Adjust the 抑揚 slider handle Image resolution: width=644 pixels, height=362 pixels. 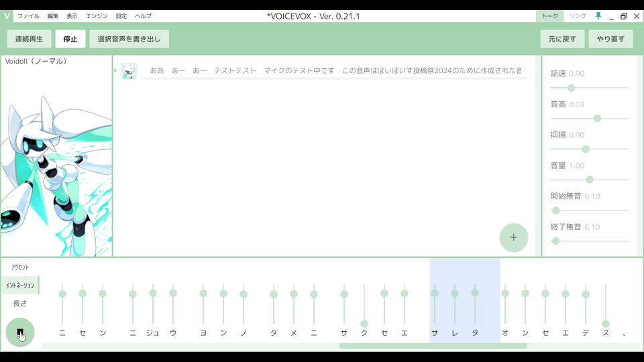click(x=586, y=149)
